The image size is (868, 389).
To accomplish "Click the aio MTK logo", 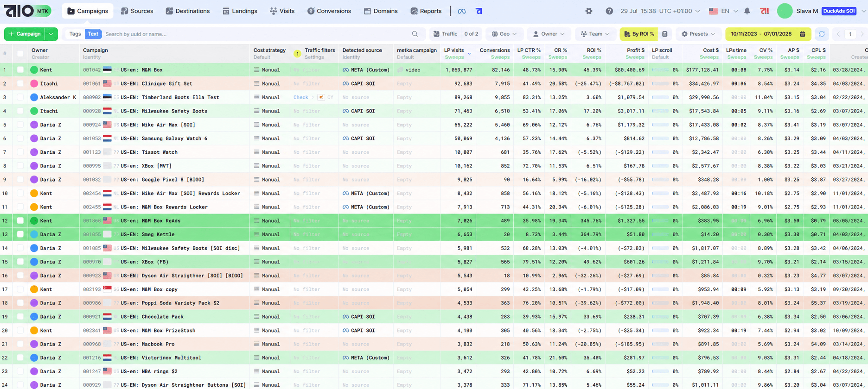I will pos(28,11).
